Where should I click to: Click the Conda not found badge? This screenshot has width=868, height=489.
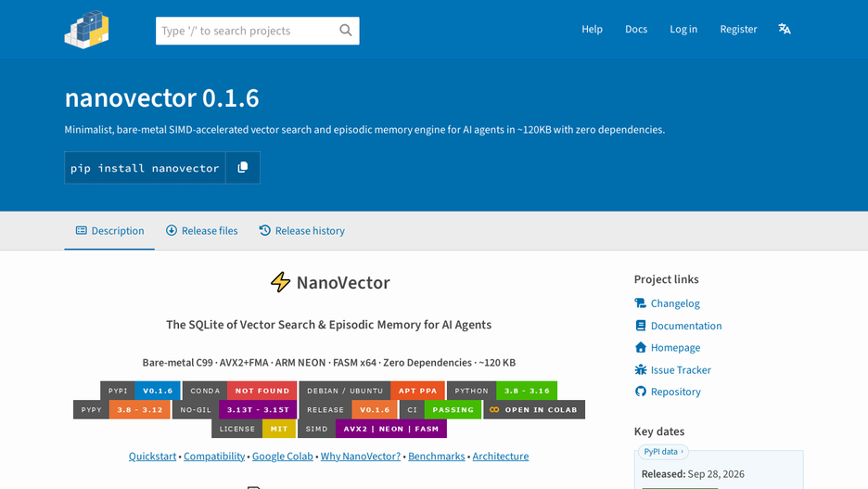click(239, 391)
